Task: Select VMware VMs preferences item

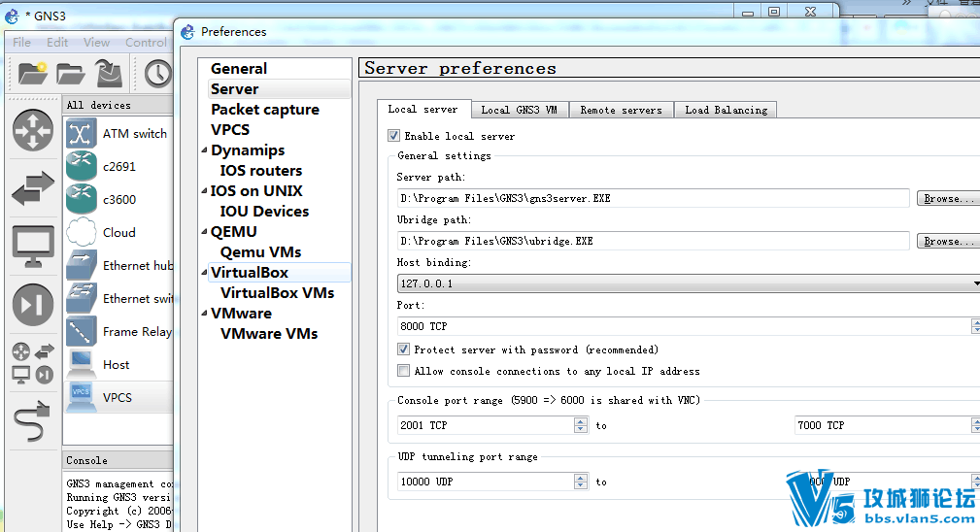Action: point(269,333)
